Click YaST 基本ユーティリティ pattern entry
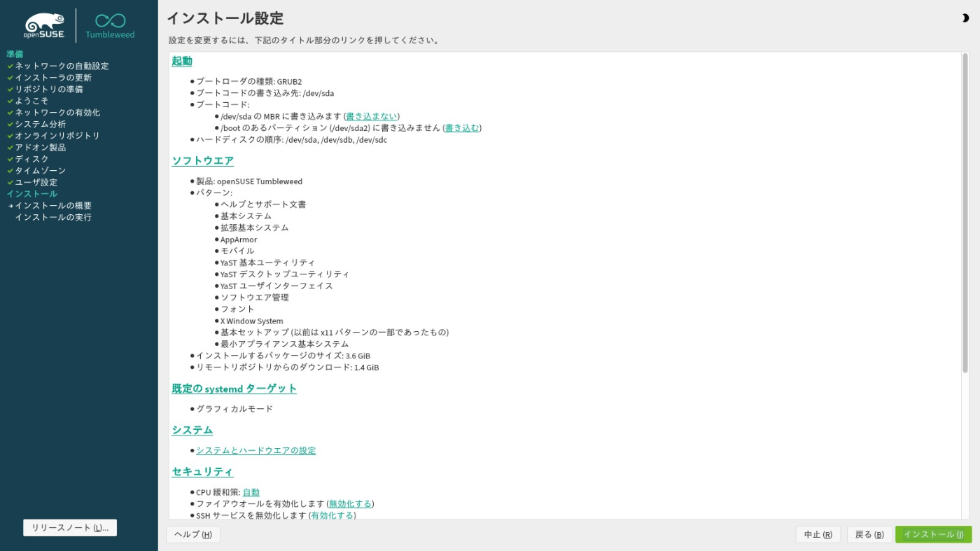 pos(268,263)
